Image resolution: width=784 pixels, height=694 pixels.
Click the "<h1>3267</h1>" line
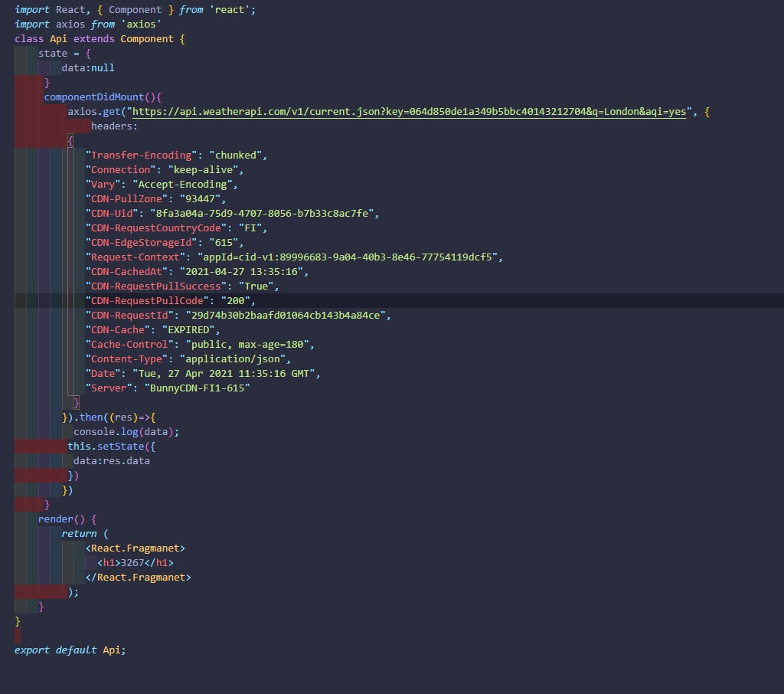point(135,562)
